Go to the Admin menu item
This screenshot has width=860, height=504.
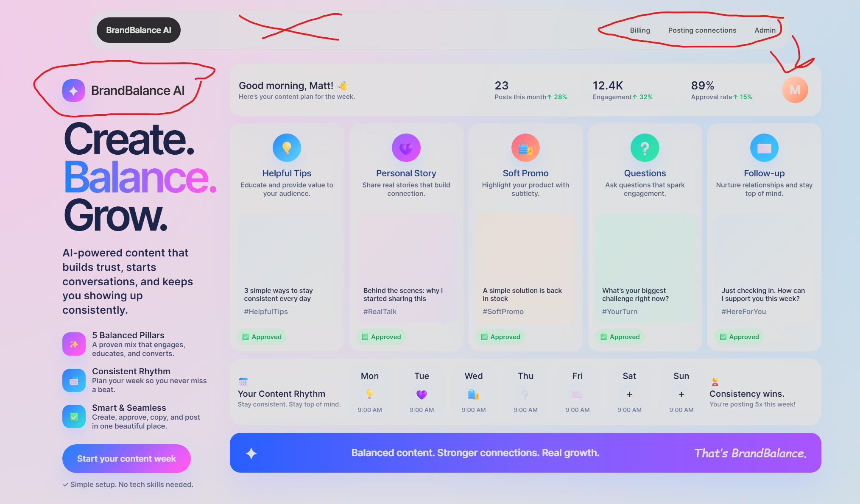[x=765, y=30]
